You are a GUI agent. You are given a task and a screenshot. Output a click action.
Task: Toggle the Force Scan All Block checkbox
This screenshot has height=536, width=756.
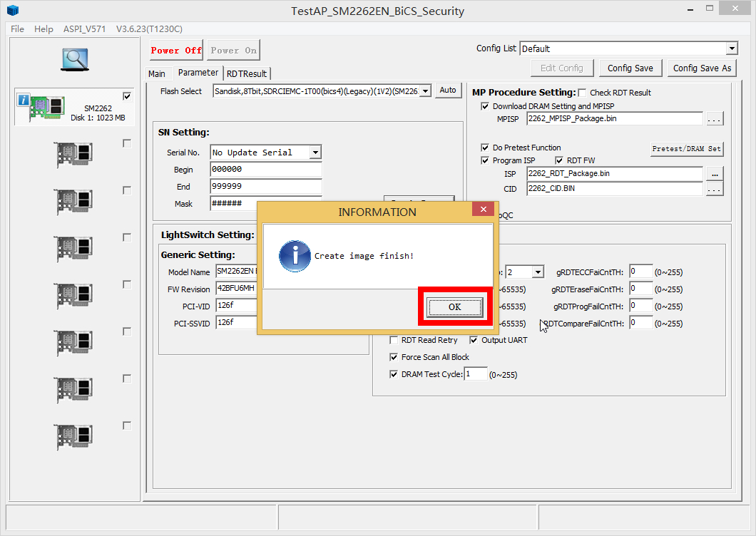coord(394,357)
